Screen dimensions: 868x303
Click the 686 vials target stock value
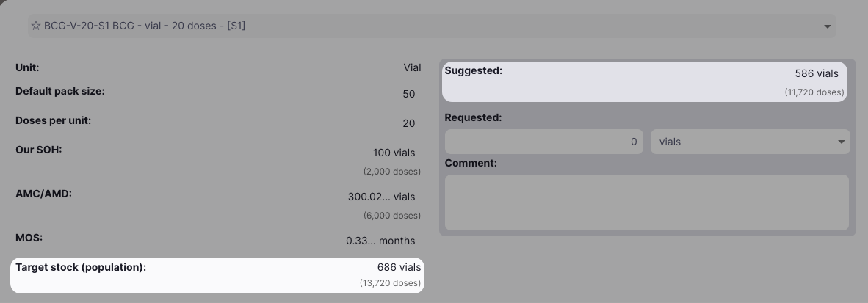pyautogui.click(x=399, y=268)
